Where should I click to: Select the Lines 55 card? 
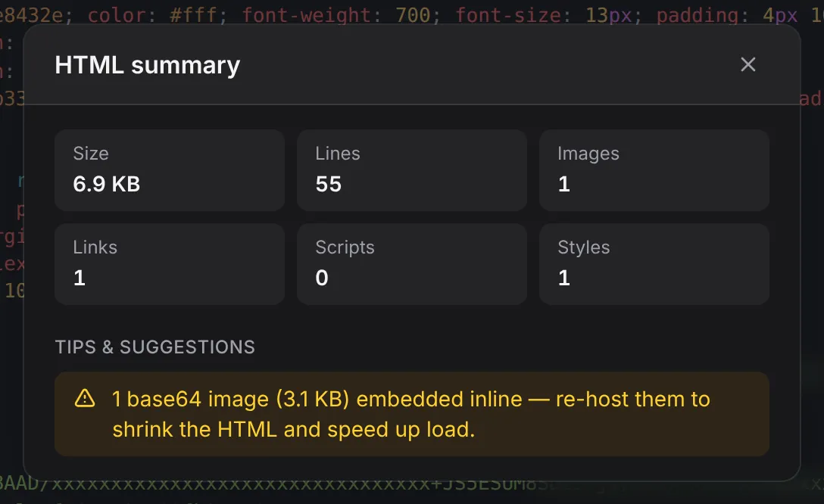pos(412,170)
